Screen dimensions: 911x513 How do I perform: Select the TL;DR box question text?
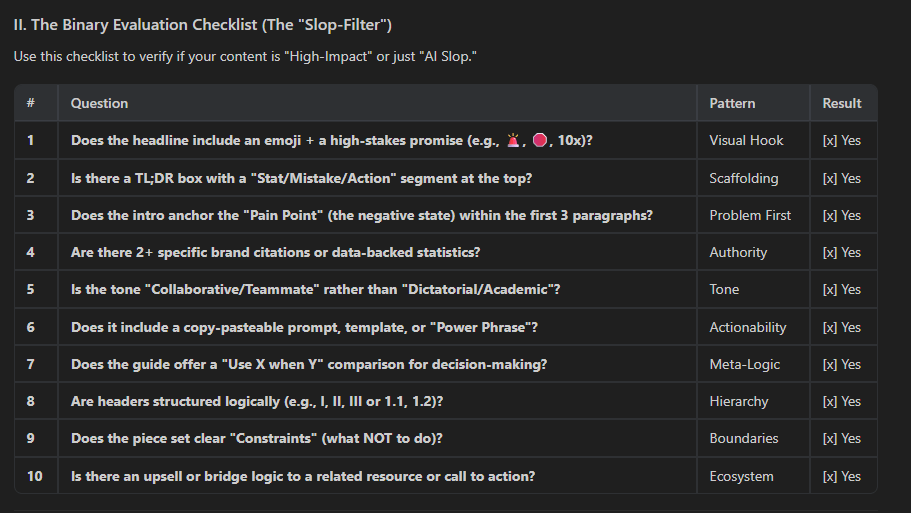click(x=301, y=178)
